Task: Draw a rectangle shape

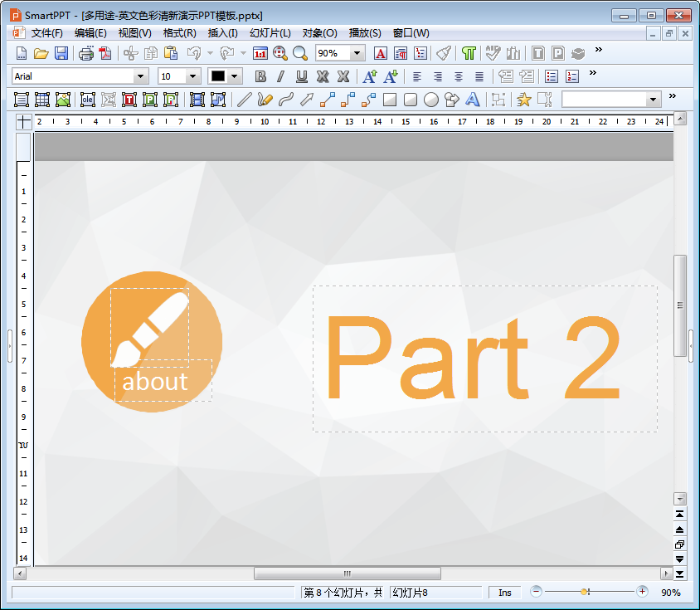Action: point(390,100)
